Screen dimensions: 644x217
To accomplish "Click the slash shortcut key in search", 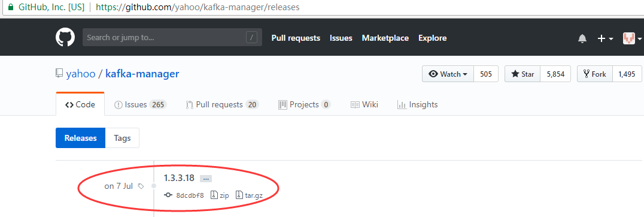I will click(251, 38).
